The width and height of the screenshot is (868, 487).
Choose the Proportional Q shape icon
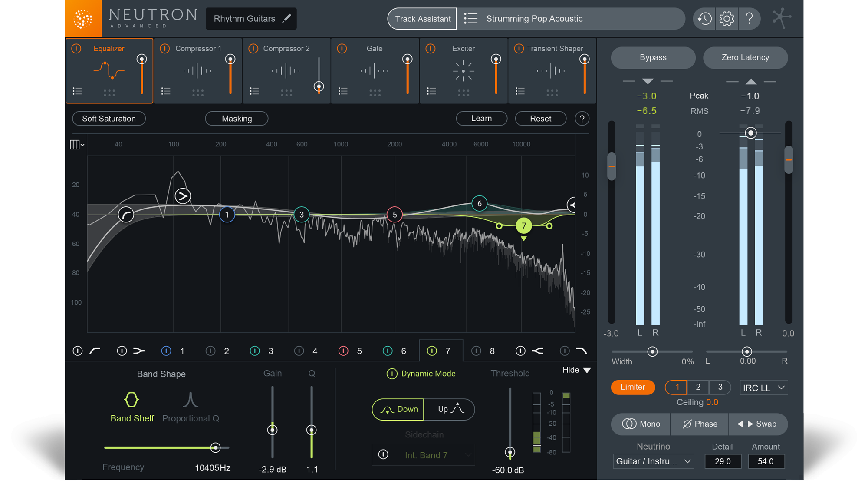[x=190, y=400]
